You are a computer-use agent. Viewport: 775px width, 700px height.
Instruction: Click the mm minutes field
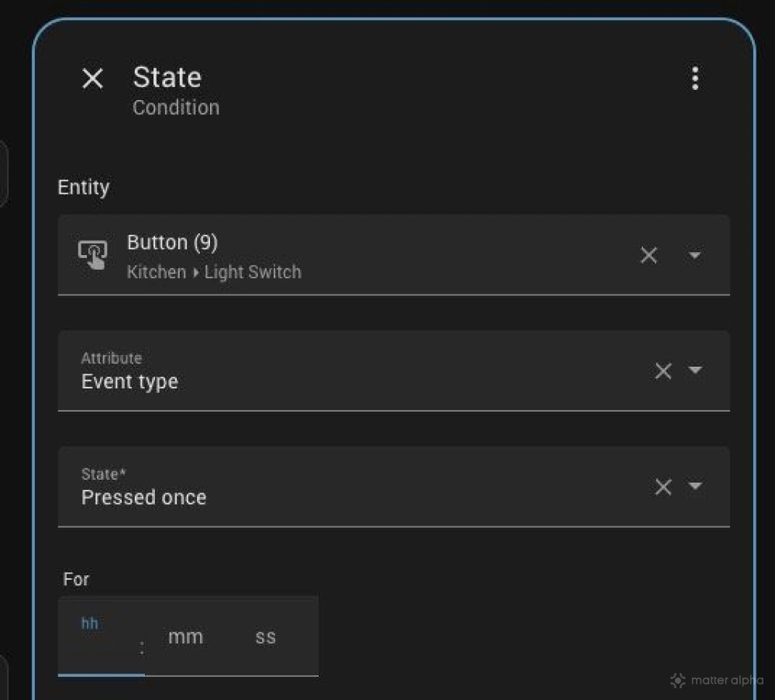point(185,636)
